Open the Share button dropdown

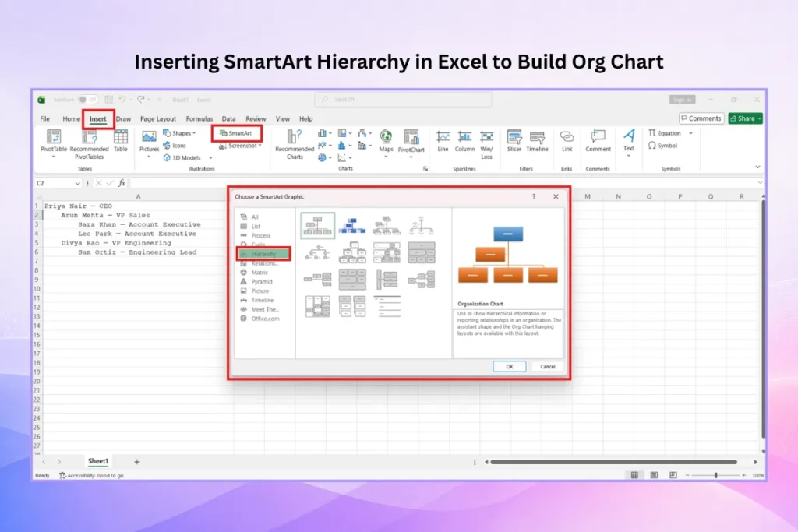click(x=759, y=118)
